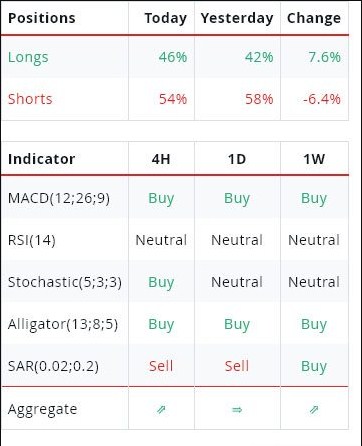Click the SAR 1W Buy signal
This screenshot has height=446, width=362.
[314, 366]
